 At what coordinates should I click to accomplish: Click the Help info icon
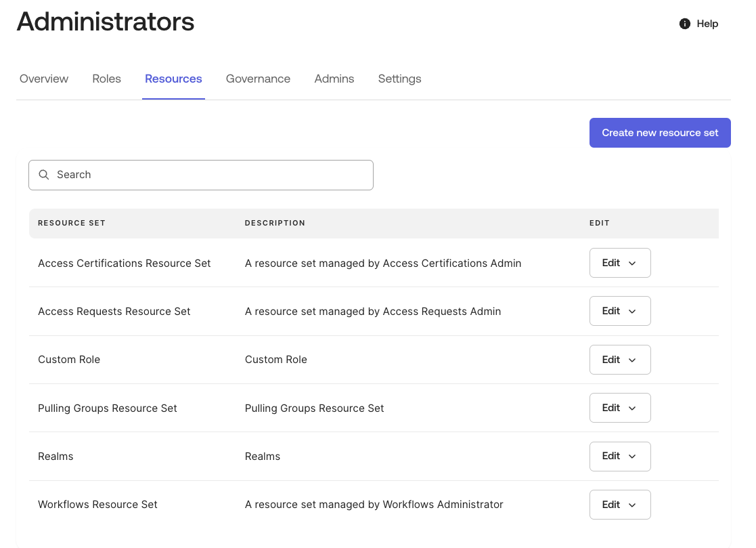click(684, 23)
